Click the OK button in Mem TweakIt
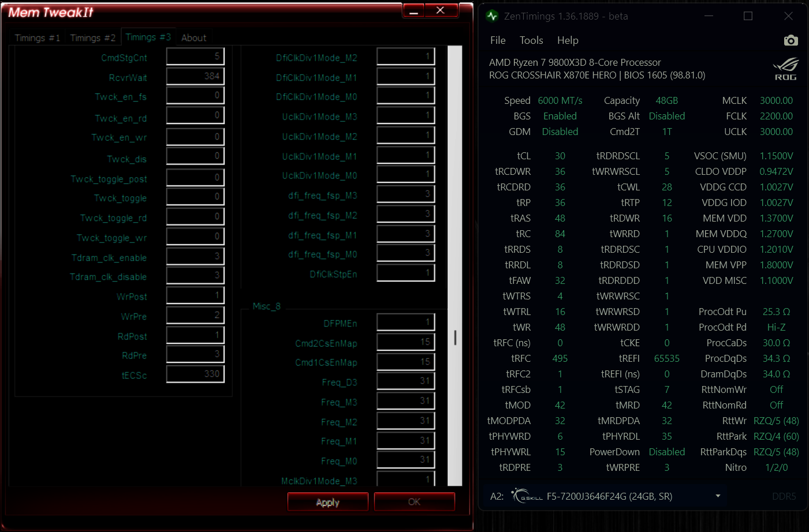This screenshot has height=532, width=809. (x=415, y=502)
